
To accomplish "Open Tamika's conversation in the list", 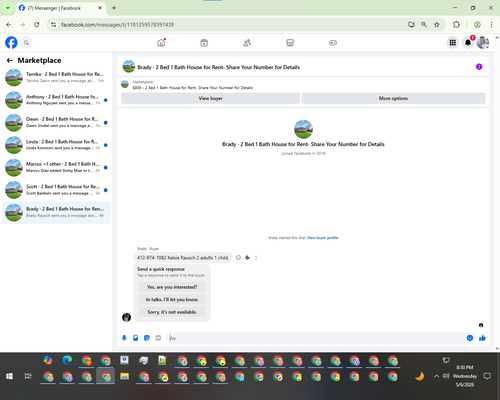I will click(56, 77).
